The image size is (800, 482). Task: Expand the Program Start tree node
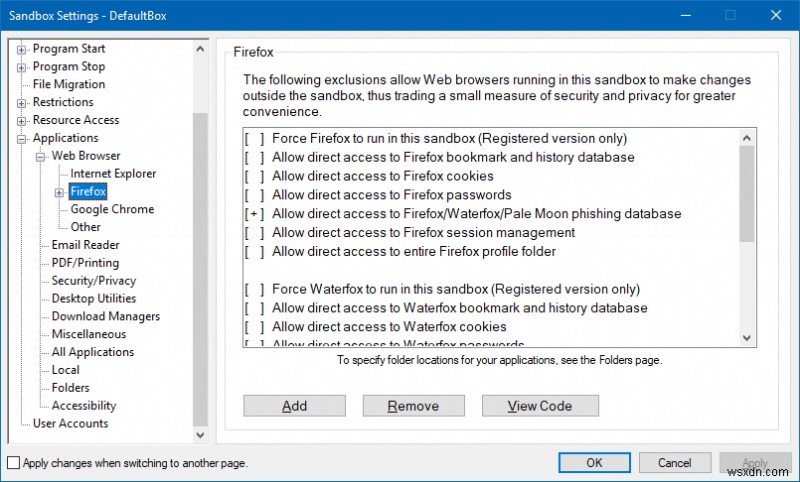pyautogui.click(x=23, y=49)
